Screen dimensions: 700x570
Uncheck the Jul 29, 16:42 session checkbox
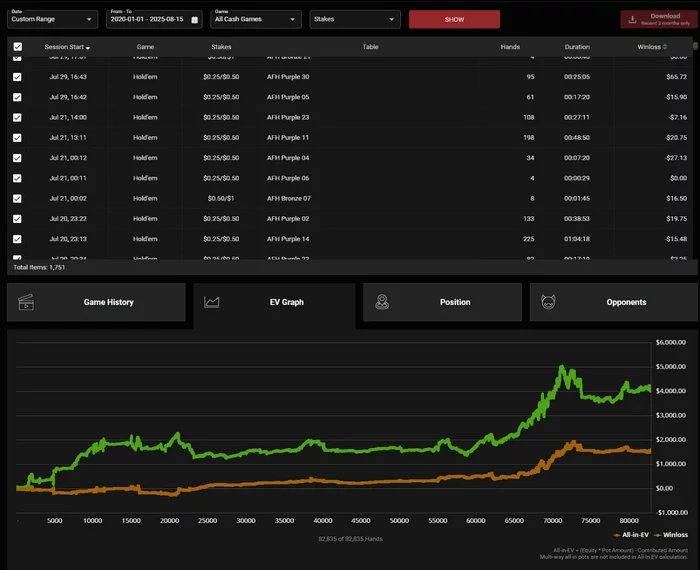coord(17,97)
